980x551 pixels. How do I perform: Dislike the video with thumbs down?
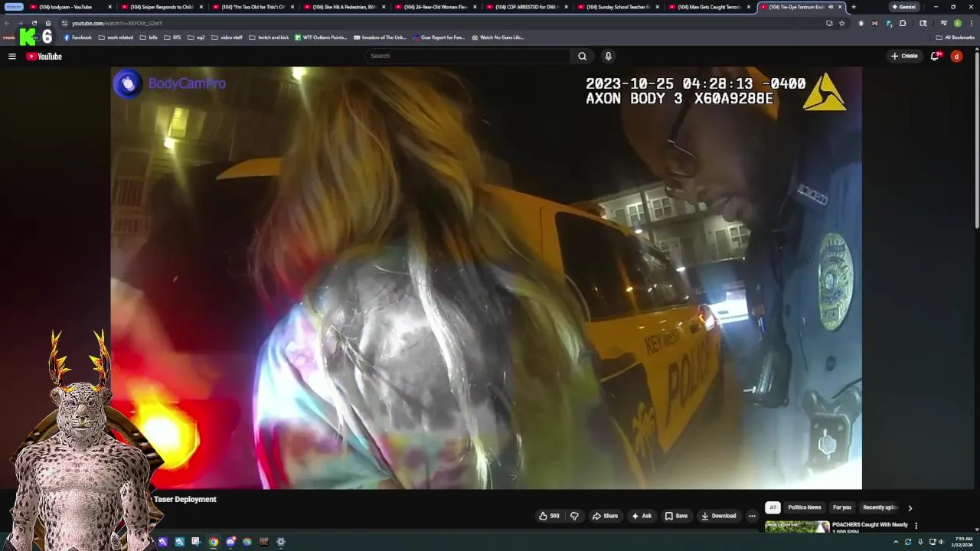click(x=574, y=516)
